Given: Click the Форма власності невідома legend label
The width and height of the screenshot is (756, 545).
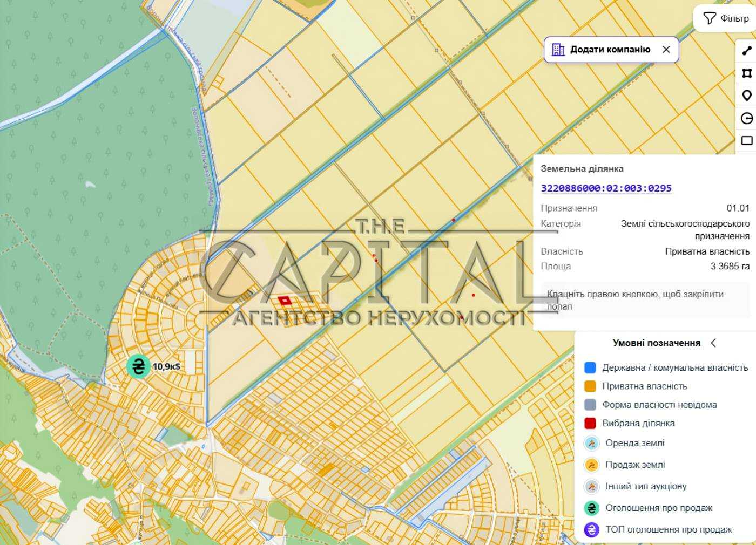Looking at the screenshot, I should tap(660, 405).
